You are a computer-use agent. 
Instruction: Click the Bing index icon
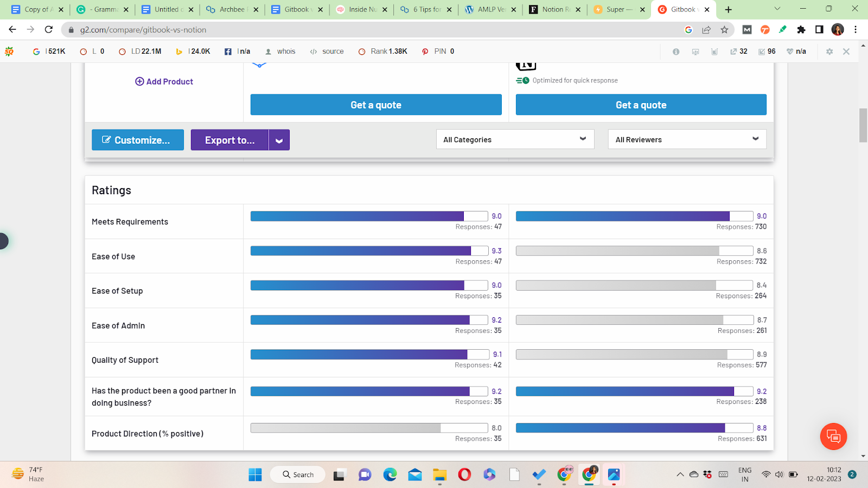[179, 51]
